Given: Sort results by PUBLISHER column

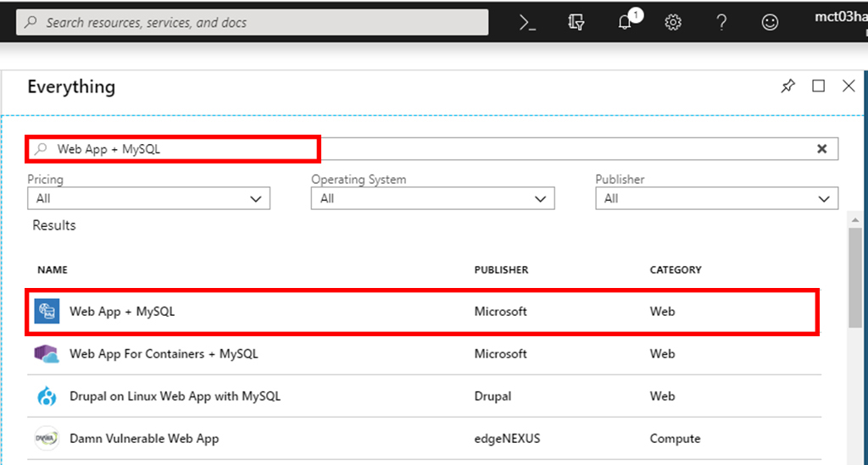Looking at the screenshot, I should coord(501,270).
